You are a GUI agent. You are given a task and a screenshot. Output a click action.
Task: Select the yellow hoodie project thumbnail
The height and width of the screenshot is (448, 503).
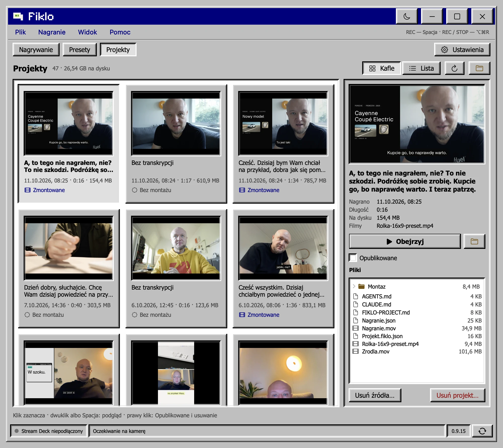click(176, 248)
